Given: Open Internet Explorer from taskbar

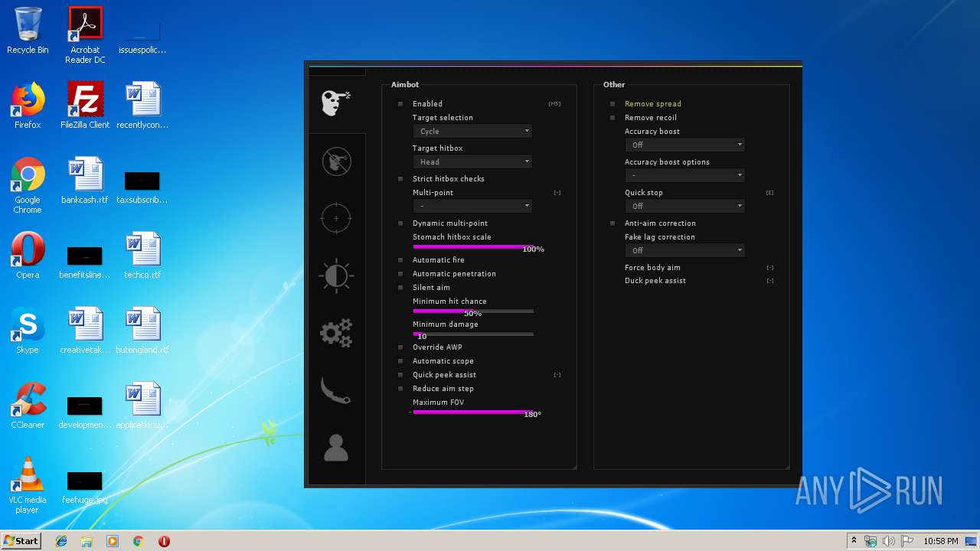Looking at the screenshot, I should [61, 541].
